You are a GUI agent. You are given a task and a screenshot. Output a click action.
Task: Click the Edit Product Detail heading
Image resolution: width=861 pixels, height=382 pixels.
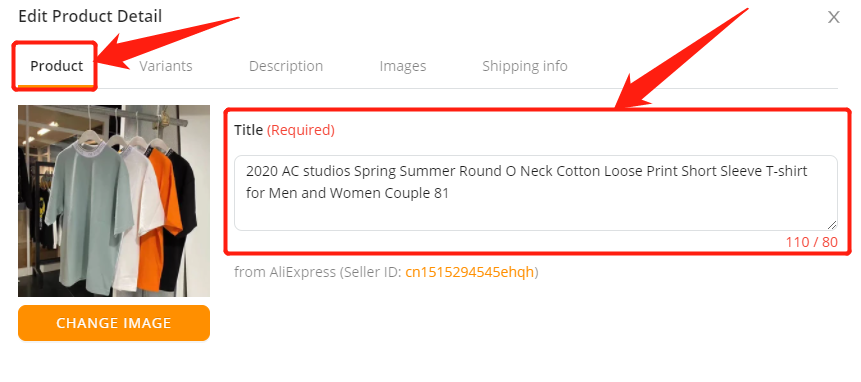(90, 16)
